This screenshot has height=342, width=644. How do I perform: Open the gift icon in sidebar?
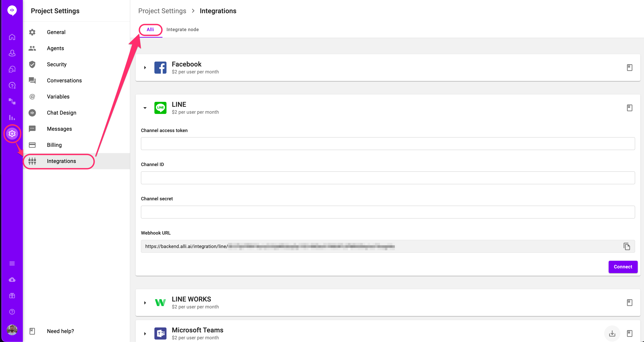point(12,296)
